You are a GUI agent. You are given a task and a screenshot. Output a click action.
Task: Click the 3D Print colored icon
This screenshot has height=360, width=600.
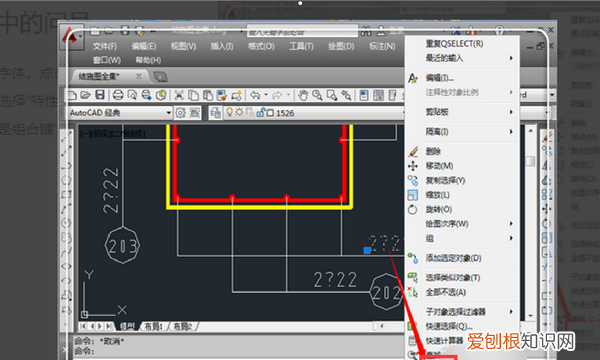coord(161,95)
